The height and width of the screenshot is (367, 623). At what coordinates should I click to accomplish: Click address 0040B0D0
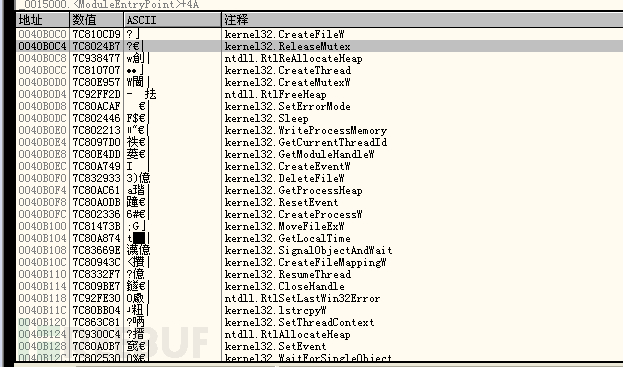pyautogui.click(x=43, y=83)
